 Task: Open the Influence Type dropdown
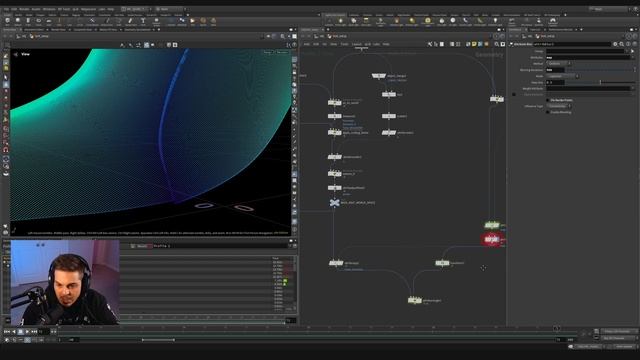point(559,106)
